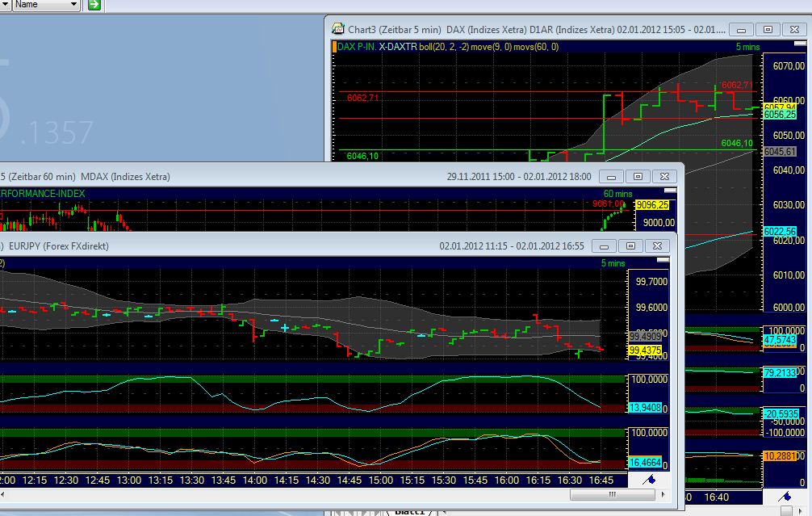Click the orange marker beside the DAX P-IN legend
Viewport: 812px width, 516px height.
coord(334,47)
